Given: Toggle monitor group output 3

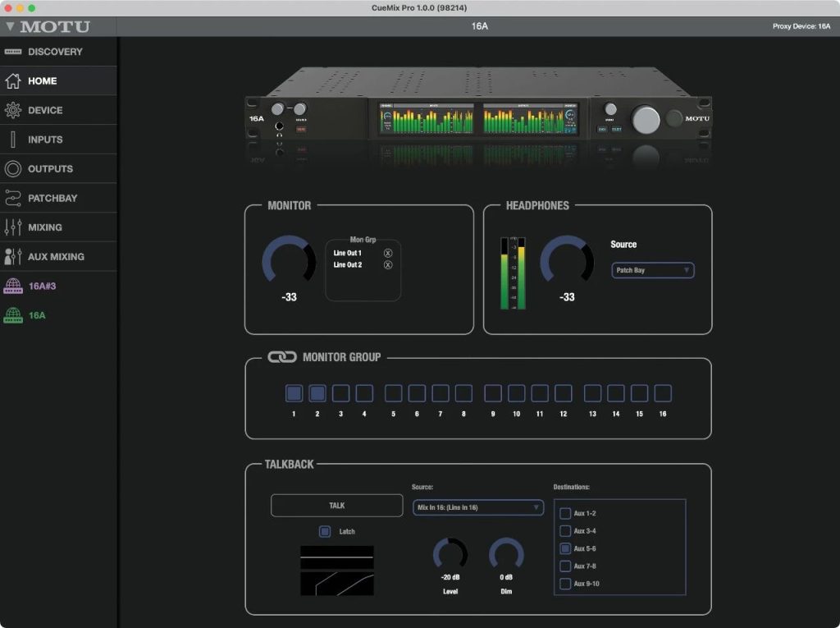Looking at the screenshot, I should pos(340,393).
